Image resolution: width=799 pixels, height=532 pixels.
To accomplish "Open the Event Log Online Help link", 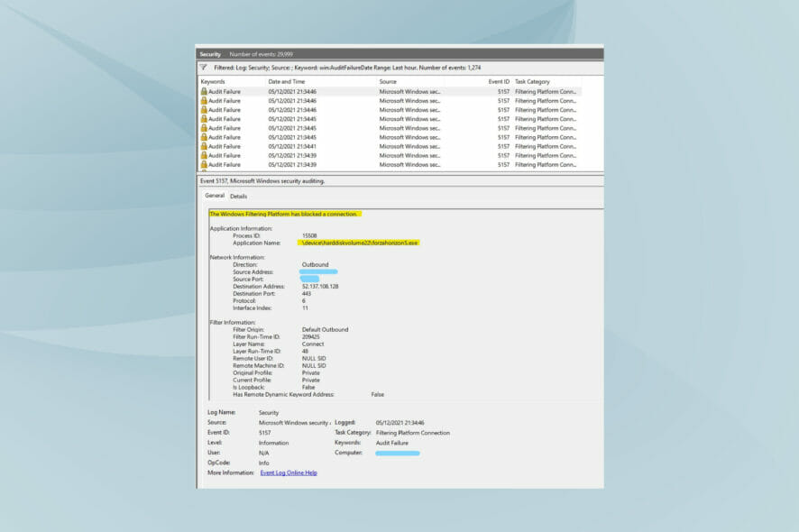I will click(x=289, y=472).
